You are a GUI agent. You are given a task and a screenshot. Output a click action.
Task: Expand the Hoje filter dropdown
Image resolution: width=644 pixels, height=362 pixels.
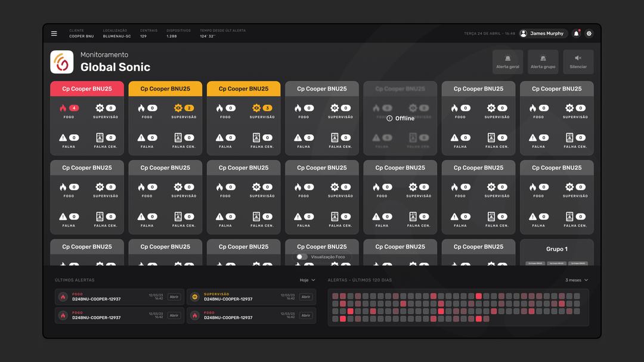pyautogui.click(x=307, y=280)
